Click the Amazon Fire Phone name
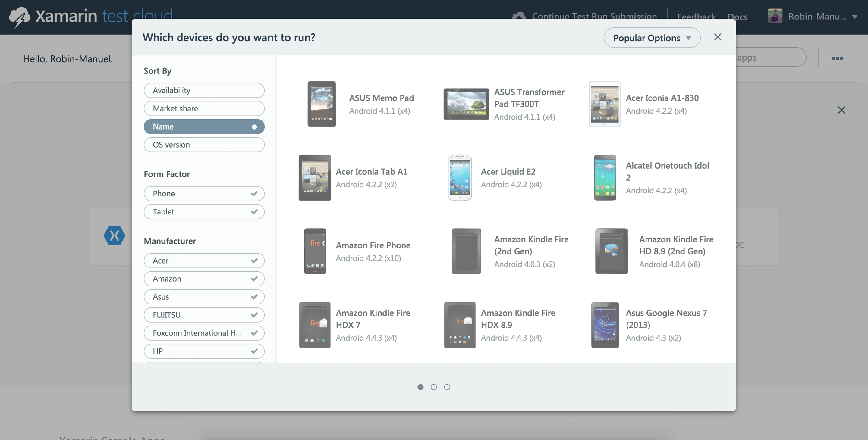The width and height of the screenshot is (868, 440). tap(373, 245)
